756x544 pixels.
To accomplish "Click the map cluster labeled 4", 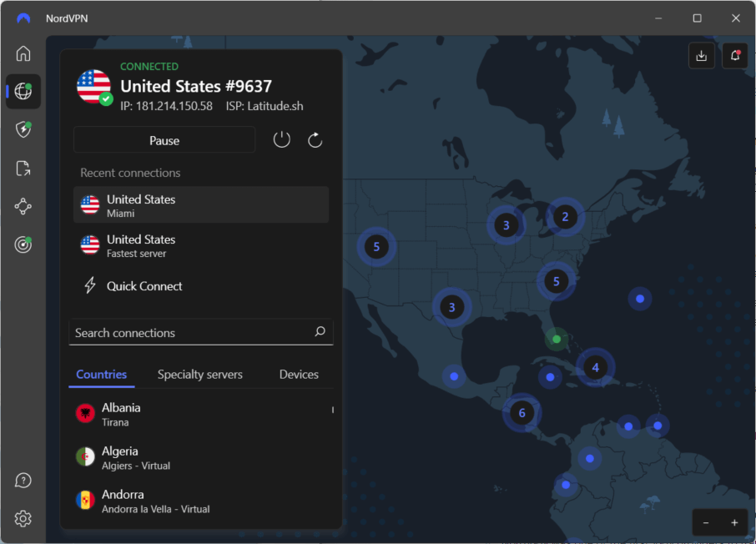I will pyautogui.click(x=596, y=367).
